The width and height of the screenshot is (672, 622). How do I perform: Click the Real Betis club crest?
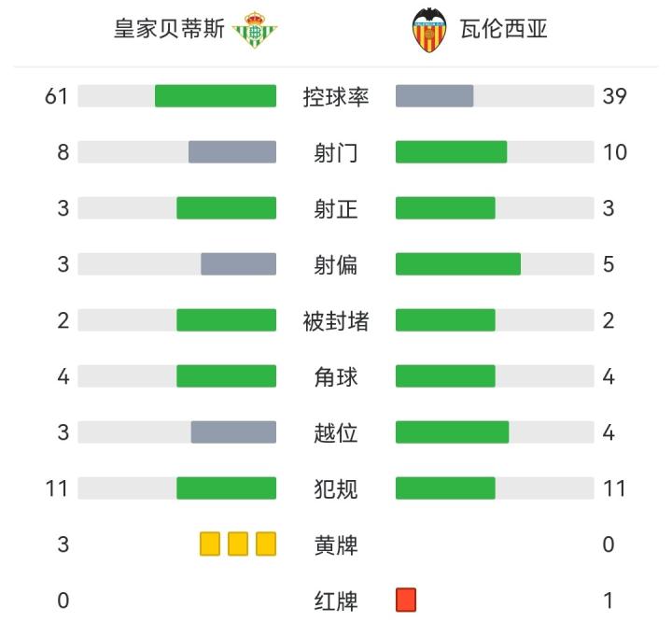(x=254, y=30)
